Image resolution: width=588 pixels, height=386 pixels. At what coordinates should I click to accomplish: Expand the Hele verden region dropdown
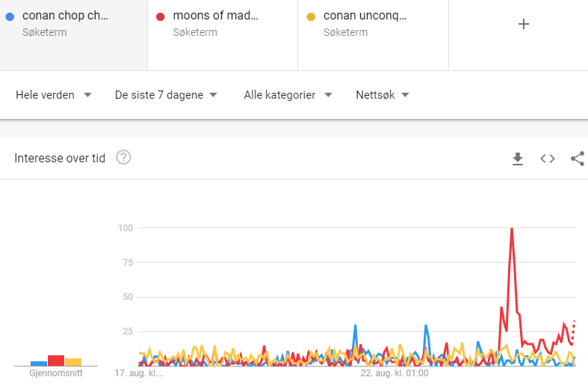coord(54,95)
